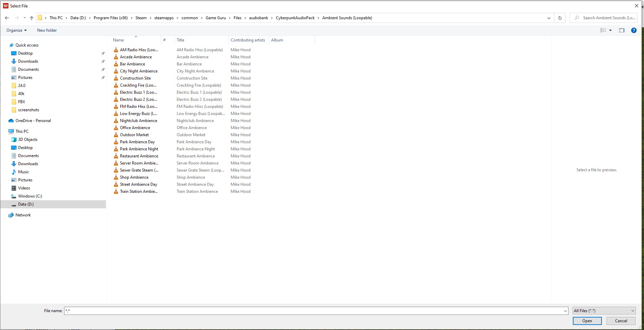The image size is (644, 330).
Task: Select the Crackling Fire file icon
Action: click(x=116, y=85)
